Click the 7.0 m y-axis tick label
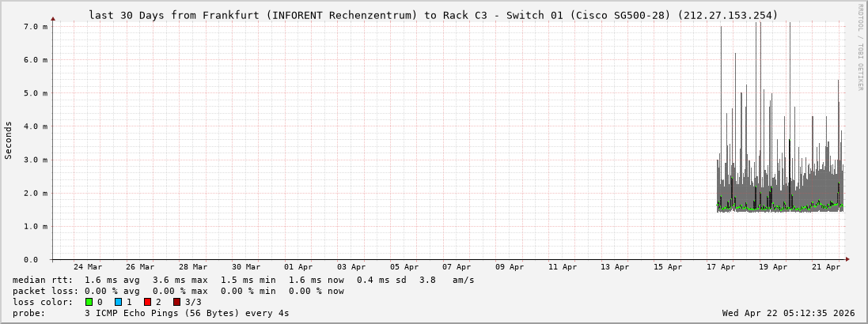Image resolution: width=868 pixels, height=324 pixels. (36, 27)
